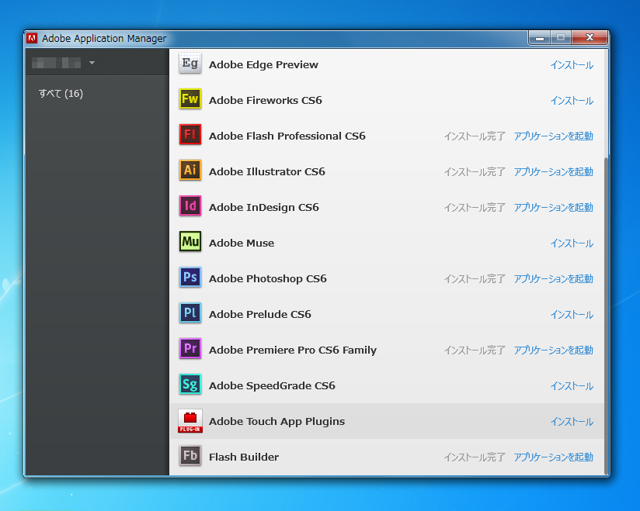The image size is (640, 511).
Task: Install Adobe Prelude CS6
Action: 572,315
